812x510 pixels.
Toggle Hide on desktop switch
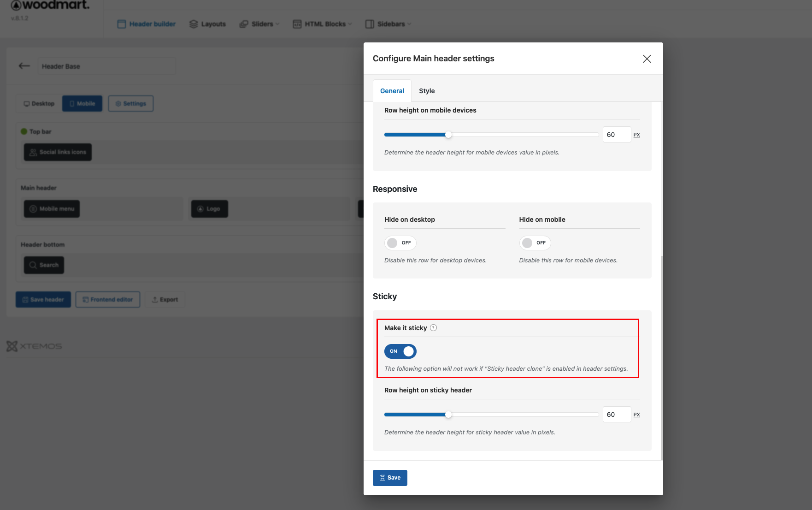[400, 243]
